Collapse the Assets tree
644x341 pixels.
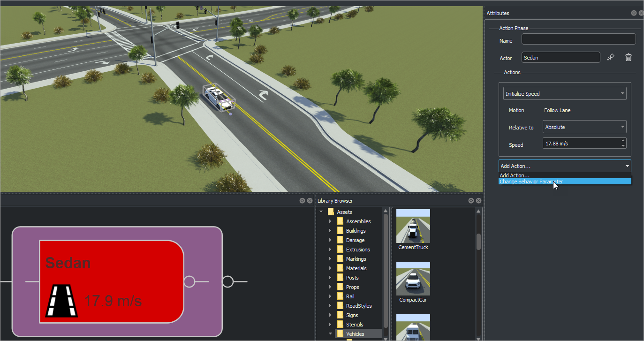[x=321, y=212]
